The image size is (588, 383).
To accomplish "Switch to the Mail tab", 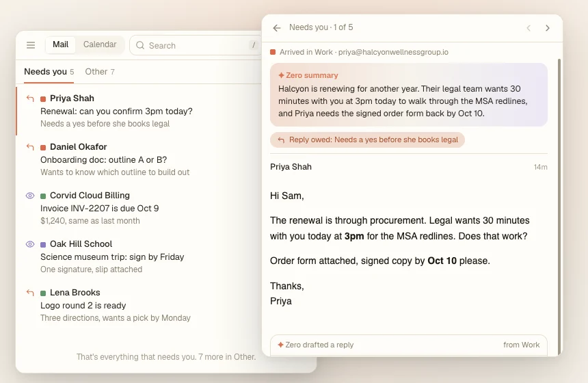I will pos(60,44).
